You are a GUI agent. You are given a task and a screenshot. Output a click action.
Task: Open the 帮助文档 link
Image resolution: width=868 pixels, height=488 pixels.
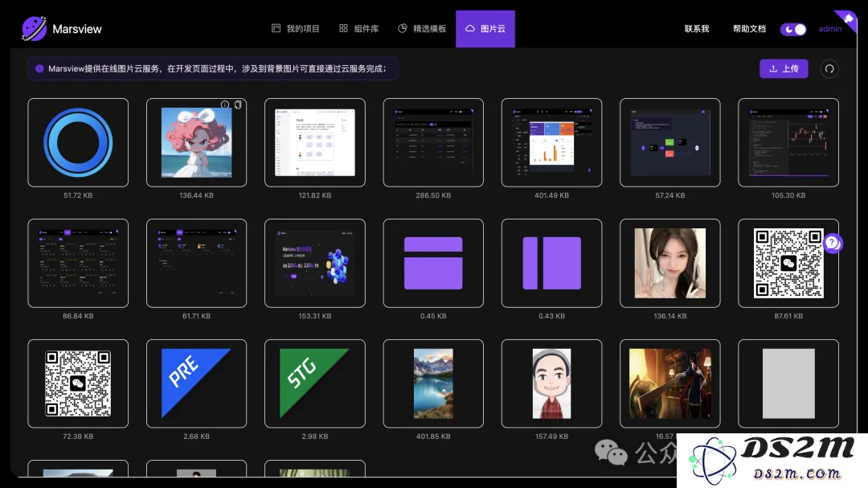click(x=749, y=29)
